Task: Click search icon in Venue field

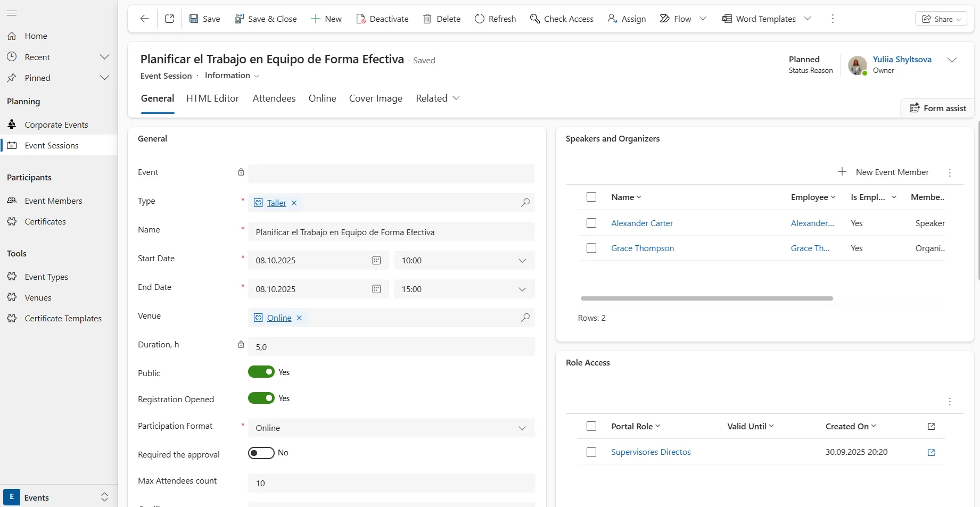Action: [525, 318]
